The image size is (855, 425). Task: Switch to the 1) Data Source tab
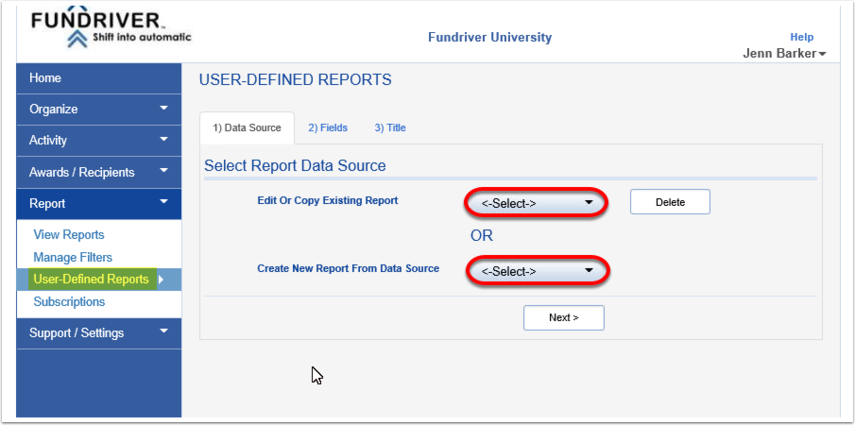pos(247,128)
